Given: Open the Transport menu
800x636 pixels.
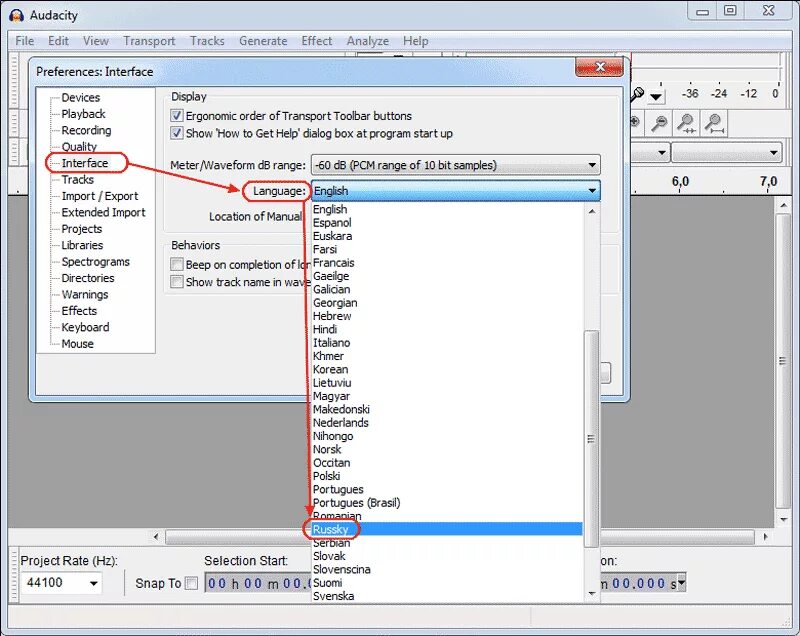Looking at the screenshot, I should coord(149,41).
